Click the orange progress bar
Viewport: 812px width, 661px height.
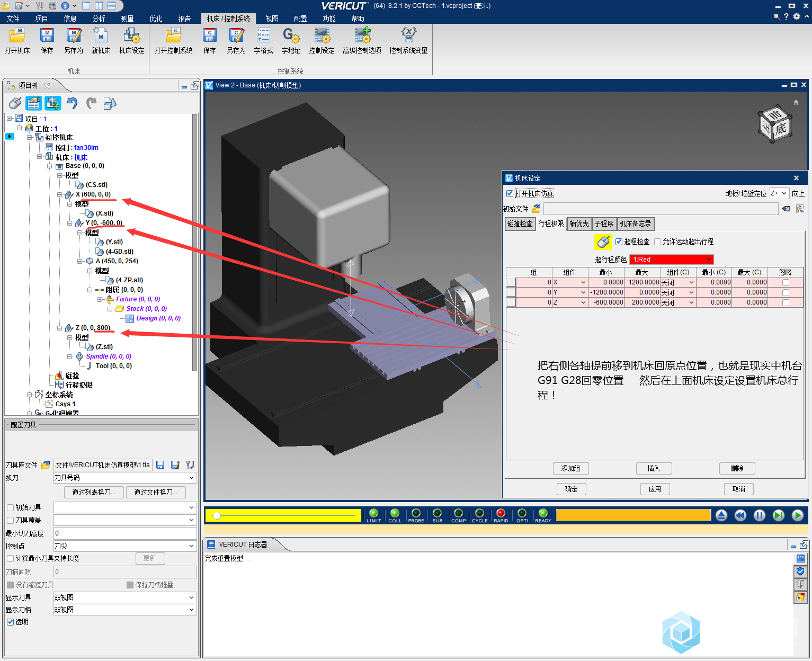coord(633,515)
